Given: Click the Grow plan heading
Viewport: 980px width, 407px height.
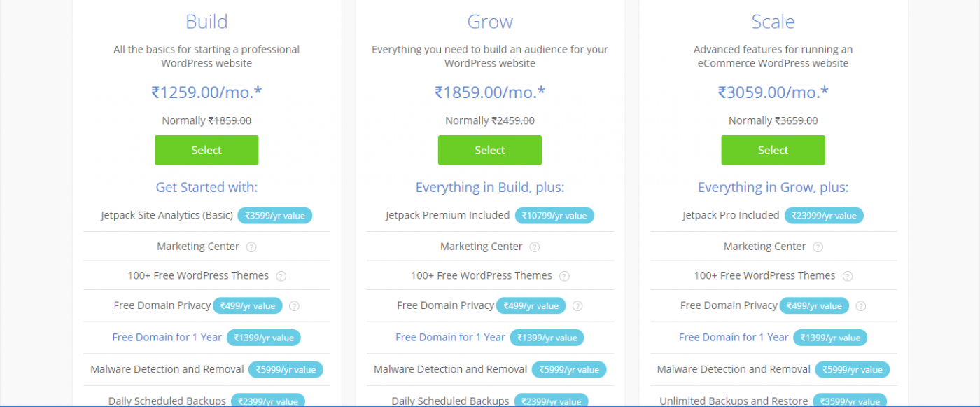Looking at the screenshot, I should pos(490,22).
